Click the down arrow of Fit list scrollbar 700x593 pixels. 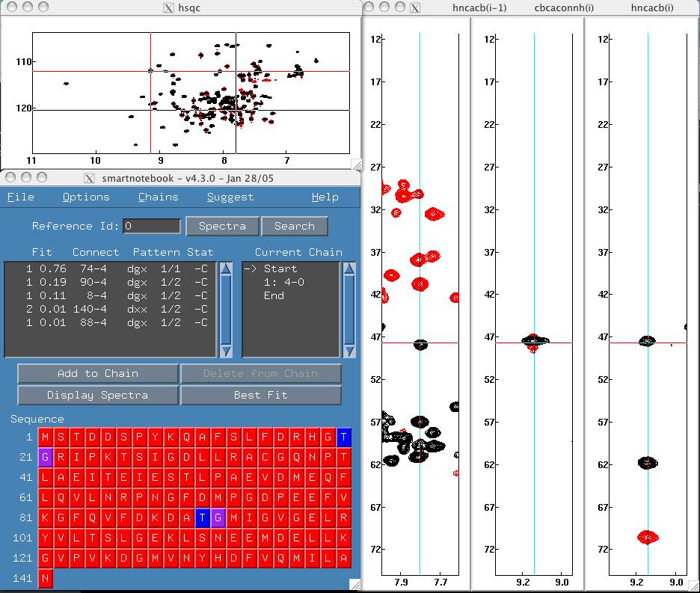click(225, 350)
